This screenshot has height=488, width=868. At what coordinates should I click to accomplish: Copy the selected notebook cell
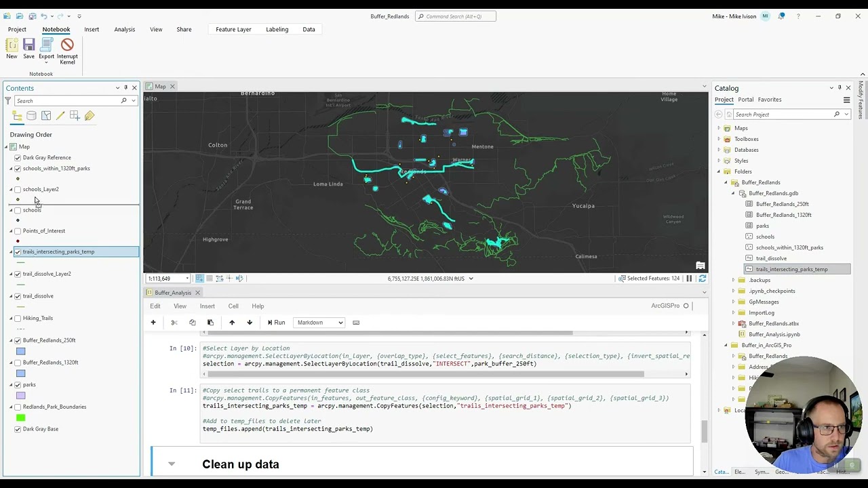pyautogui.click(x=193, y=323)
